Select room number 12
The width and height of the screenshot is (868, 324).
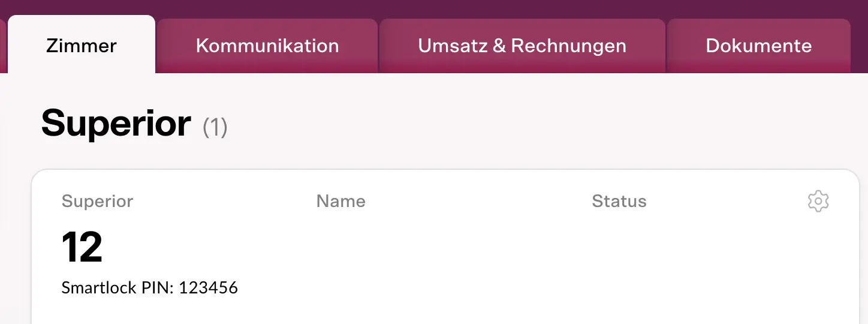pyautogui.click(x=82, y=248)
